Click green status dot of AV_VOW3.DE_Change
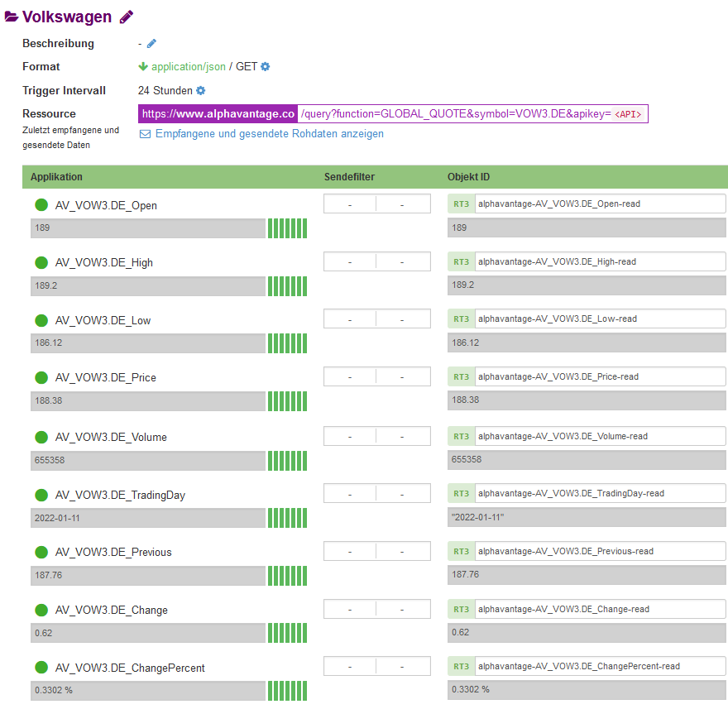This screenshot has width=728, height=709. 41,610
